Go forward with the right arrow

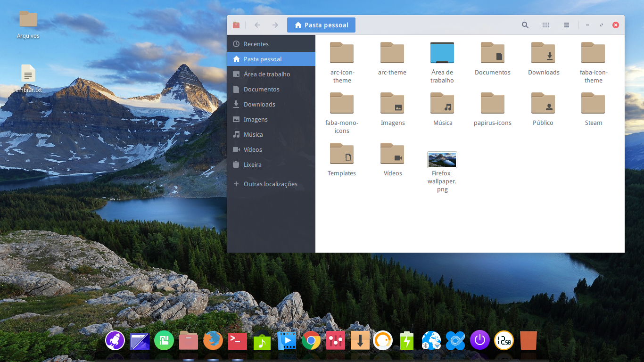click(275, 25)
